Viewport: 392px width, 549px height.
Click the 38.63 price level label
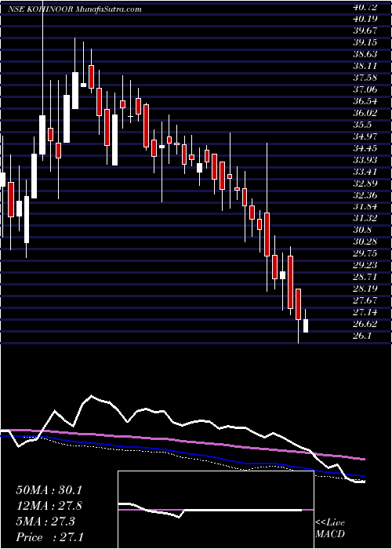click(x=365, y=54)
